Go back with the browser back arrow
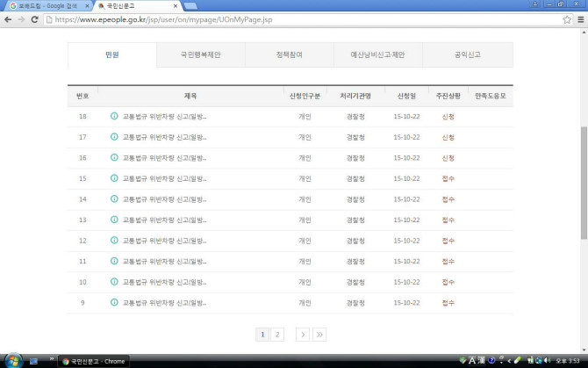The width and height of the screenshot is (588, 368). 8,19
